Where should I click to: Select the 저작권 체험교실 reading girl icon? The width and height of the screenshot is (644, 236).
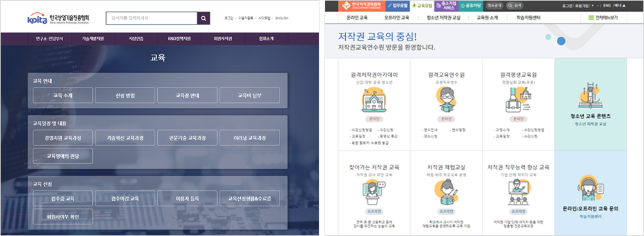pyautogui.click(x=446, y=193)
